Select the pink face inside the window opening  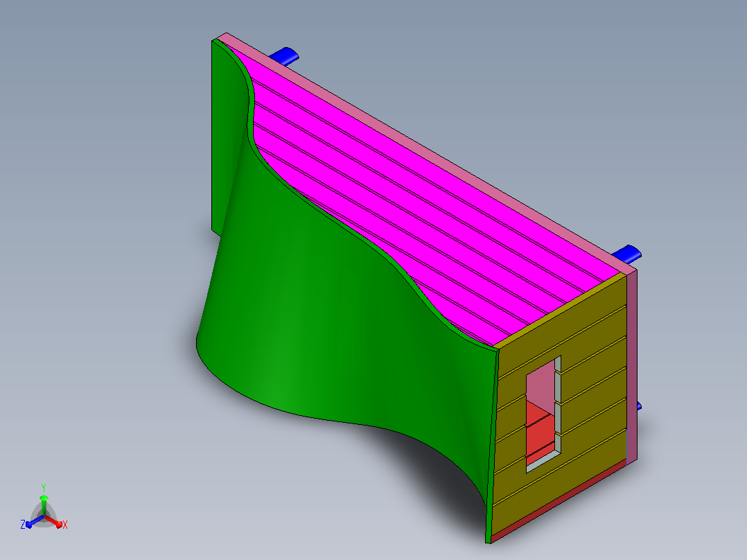click(541, 384)
